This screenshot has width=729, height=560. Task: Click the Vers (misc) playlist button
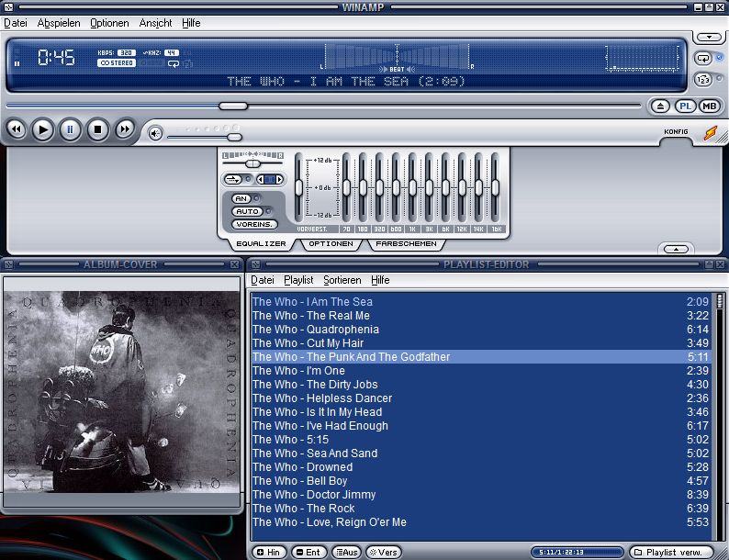click(384, 552)
